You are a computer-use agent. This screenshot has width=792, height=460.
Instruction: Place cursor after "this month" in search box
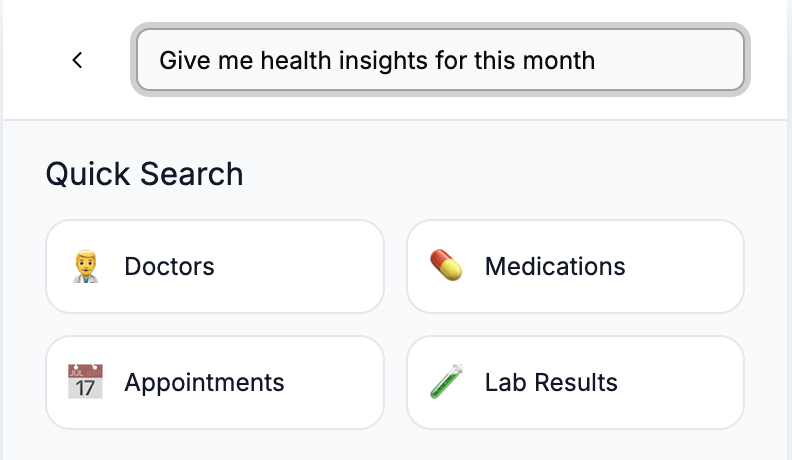(597, 61)
